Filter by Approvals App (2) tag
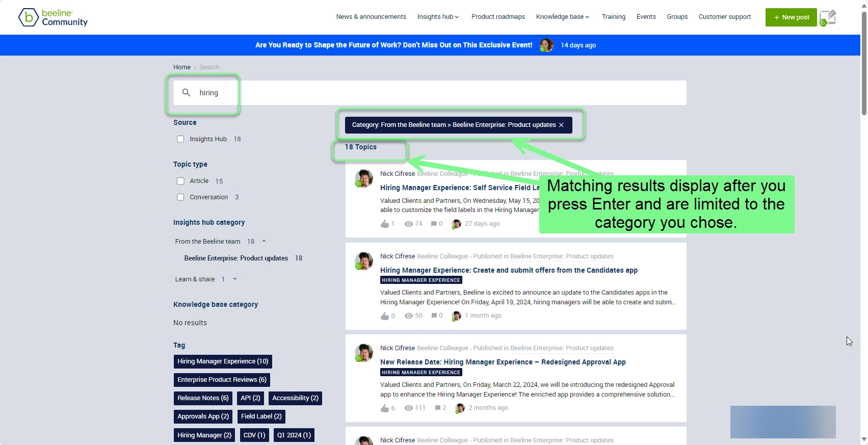868x445 pixels. [203, 416]
